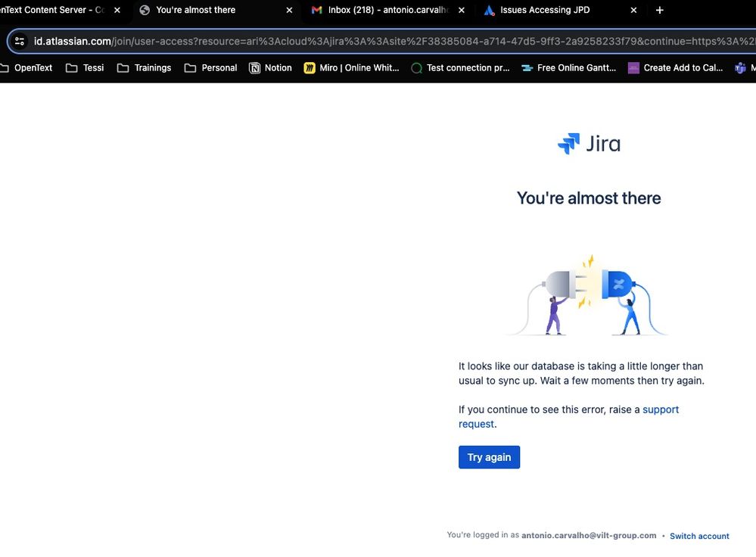Viewport: 756px width, 557px height.
Task: Open the Test connection bookmark
Action: tap(460, 68)
